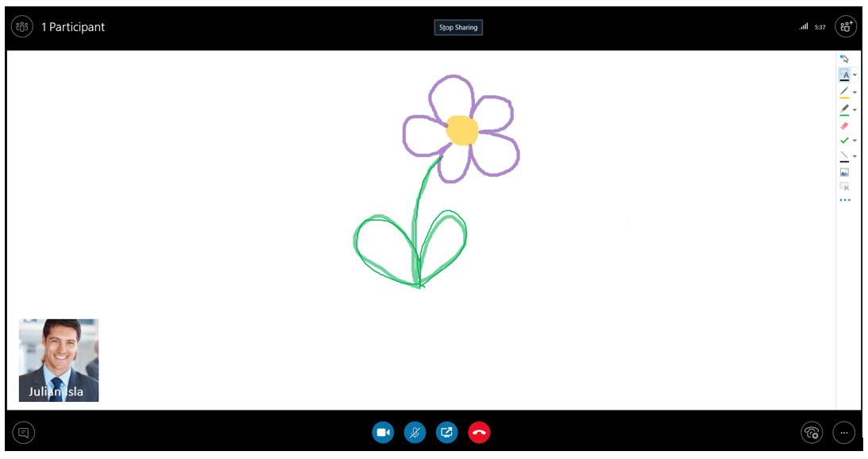Select the laser pointer tool
The width and height of the screenshot is (868, 459).
coord(844,59)
